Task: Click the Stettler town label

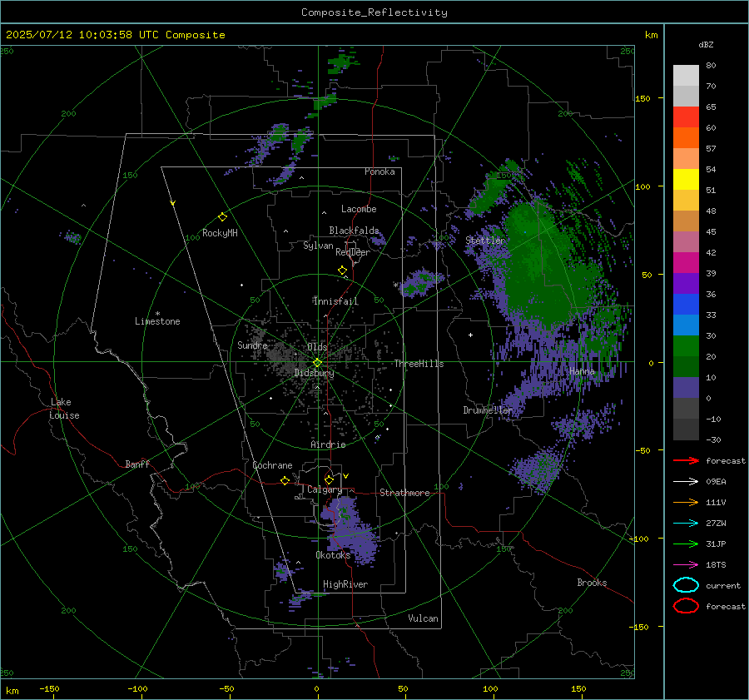Action: (x=485, y=241)
